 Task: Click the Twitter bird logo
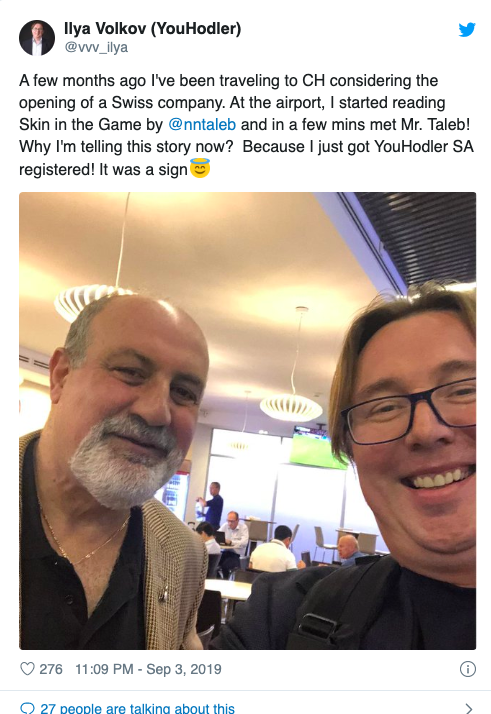click(467, 30)
